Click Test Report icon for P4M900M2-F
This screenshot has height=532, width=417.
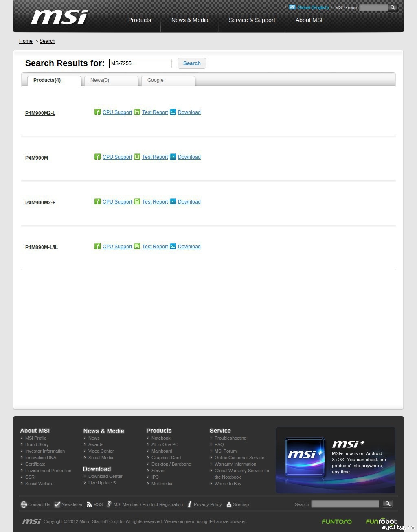pyautogui.click(x=137, y=201)
